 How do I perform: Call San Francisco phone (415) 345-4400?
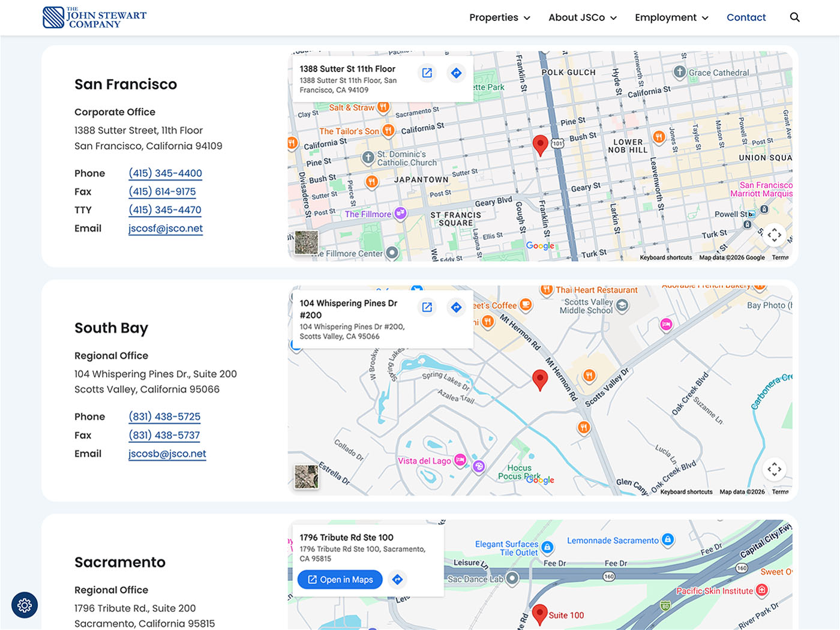165,173
